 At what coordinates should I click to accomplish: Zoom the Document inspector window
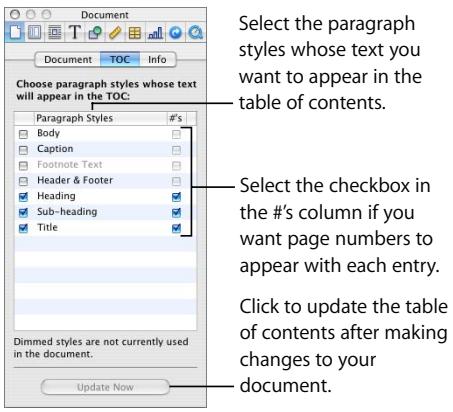46,14
